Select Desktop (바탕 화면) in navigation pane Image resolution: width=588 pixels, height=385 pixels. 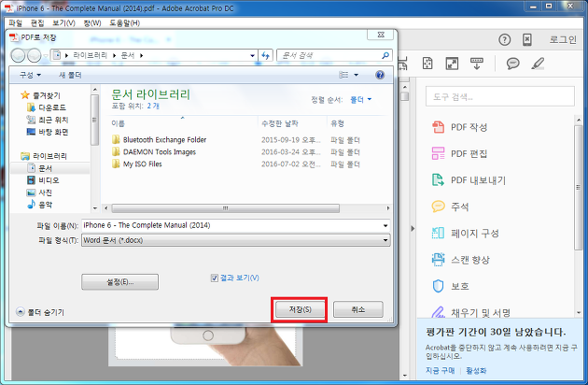(x=48, y=132)
